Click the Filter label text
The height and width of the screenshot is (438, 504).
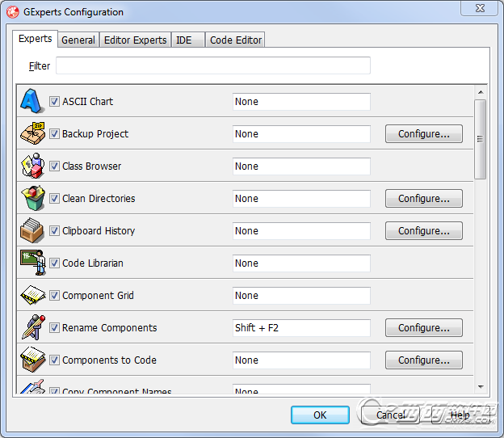click(x=40, y=66)
